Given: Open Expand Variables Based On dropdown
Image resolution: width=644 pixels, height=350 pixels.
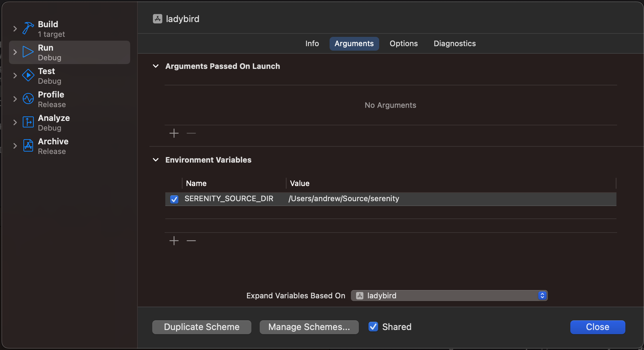Looking at the screenshot, I should click(449, 296).
